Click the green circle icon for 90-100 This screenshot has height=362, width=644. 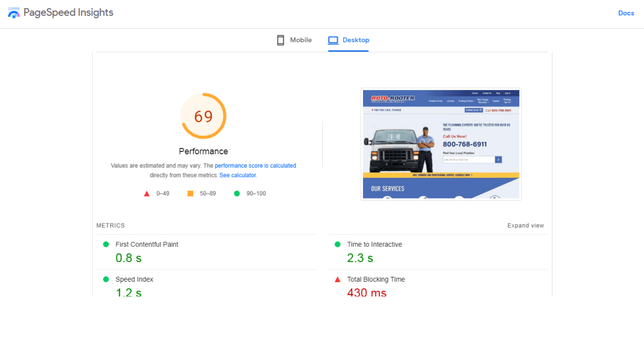point(237,194)
